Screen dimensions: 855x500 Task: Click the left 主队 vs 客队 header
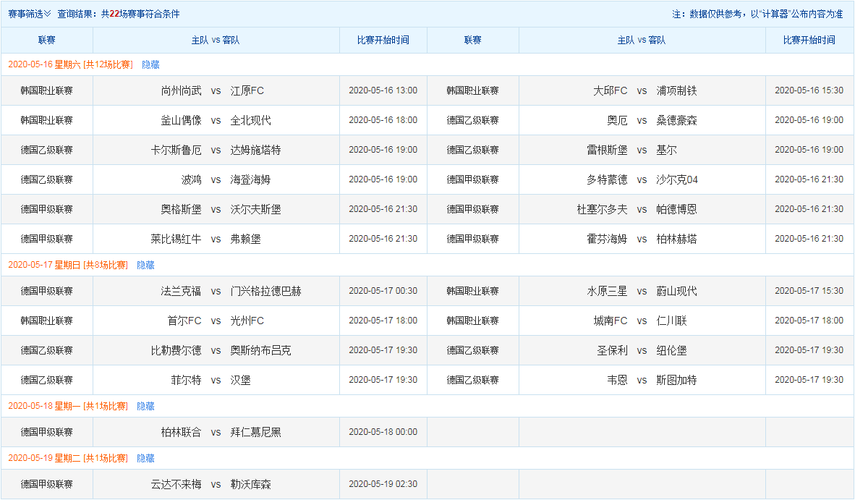[x=215, y=40]
